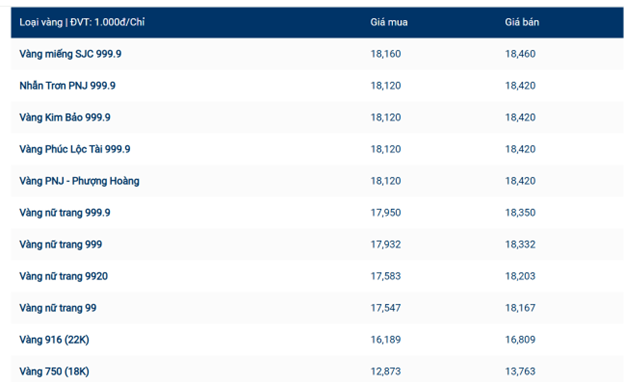
Task: Click the Giá bán column header
Action: click(x=522, y=22)
